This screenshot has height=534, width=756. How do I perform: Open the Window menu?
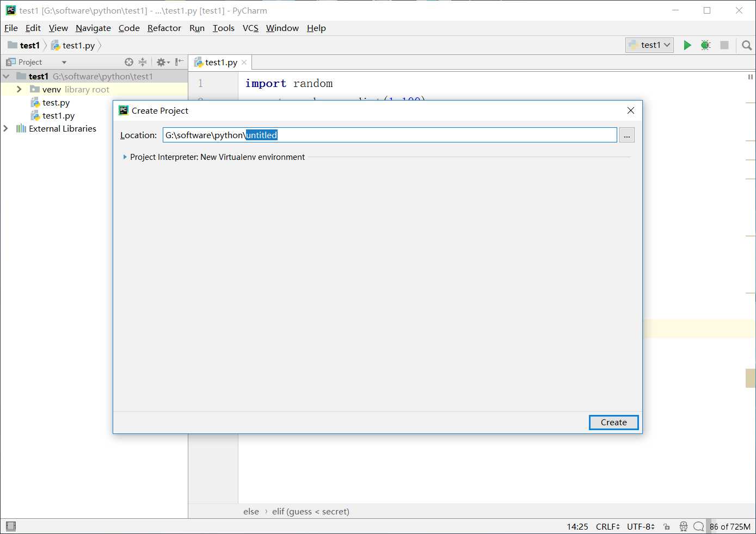pos(282,28)
